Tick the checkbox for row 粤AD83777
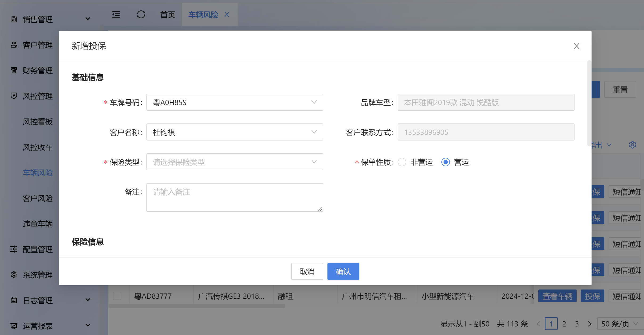The image size is (644, 335). pyautogui.click(x=117, y=296)
